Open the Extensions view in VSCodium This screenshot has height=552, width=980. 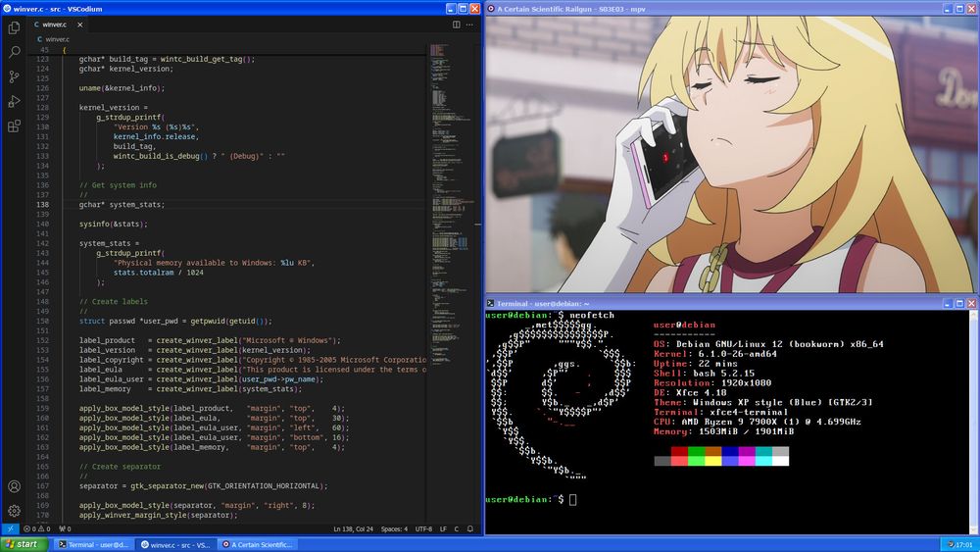tap(14, 126)
